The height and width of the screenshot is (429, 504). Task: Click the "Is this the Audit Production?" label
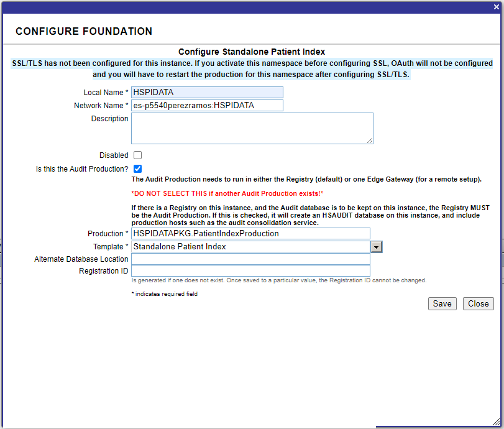(x=83, y=169)
